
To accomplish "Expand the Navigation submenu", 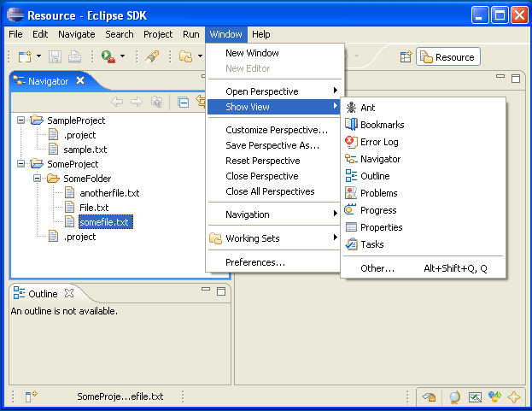I will (275, 214).
